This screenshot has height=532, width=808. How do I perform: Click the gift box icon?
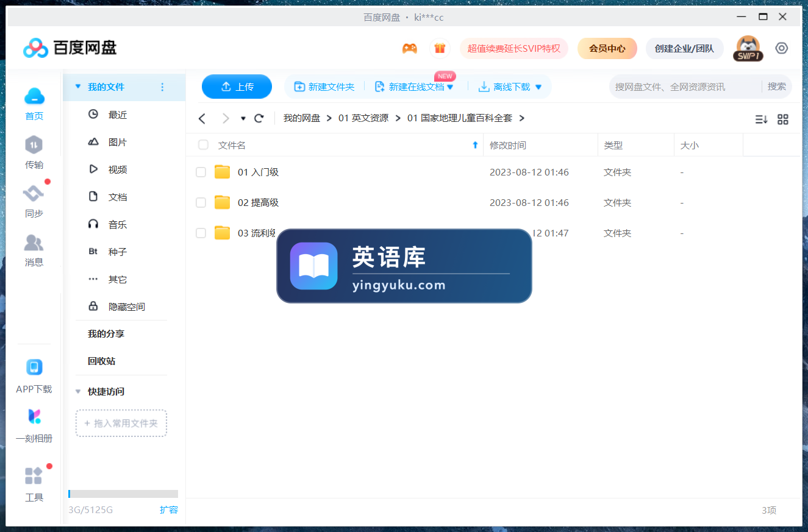pos(440,48)
